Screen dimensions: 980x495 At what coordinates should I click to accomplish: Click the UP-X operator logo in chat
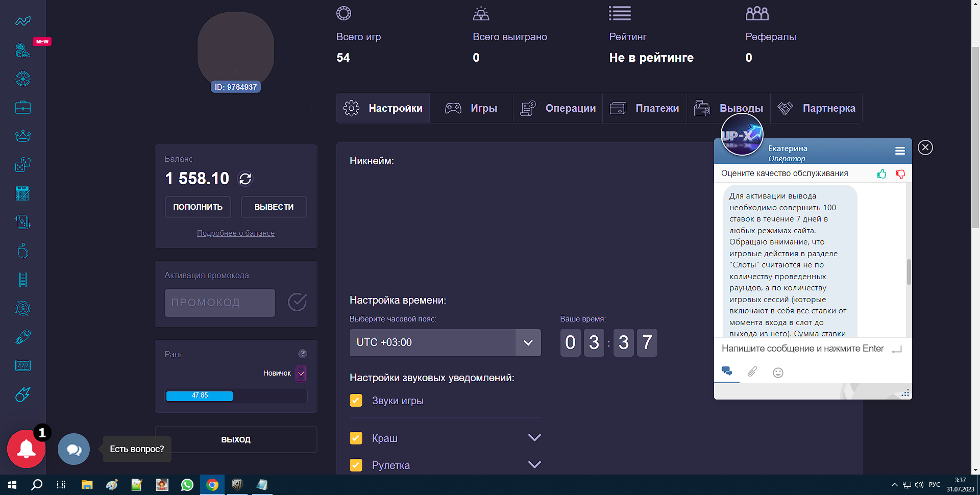click(742, 134)
